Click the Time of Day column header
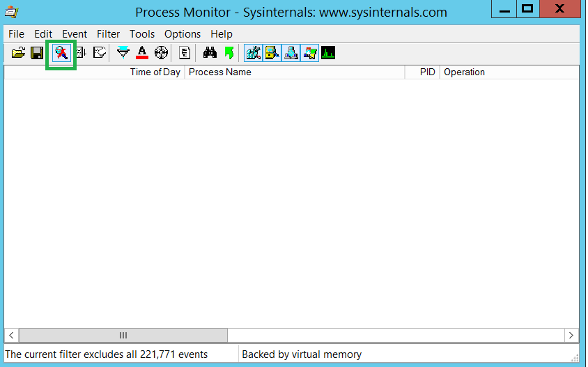 click(94, 72)
